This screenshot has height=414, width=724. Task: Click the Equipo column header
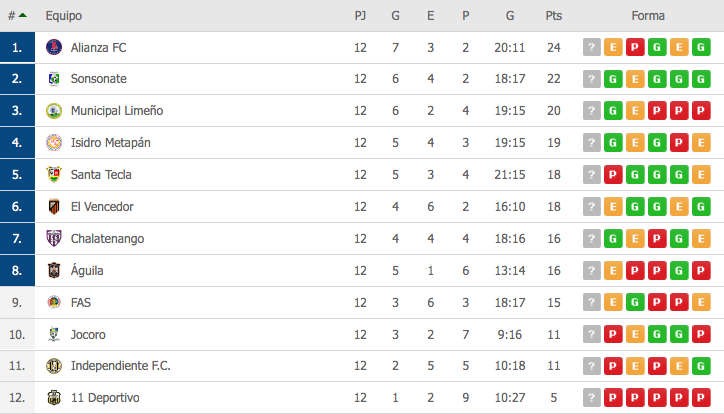(64, 16)
